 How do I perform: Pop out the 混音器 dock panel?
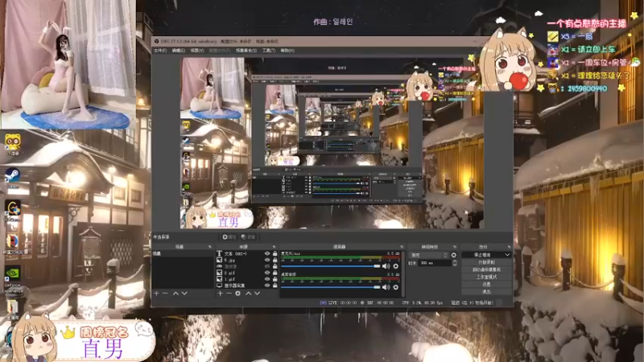402,247
